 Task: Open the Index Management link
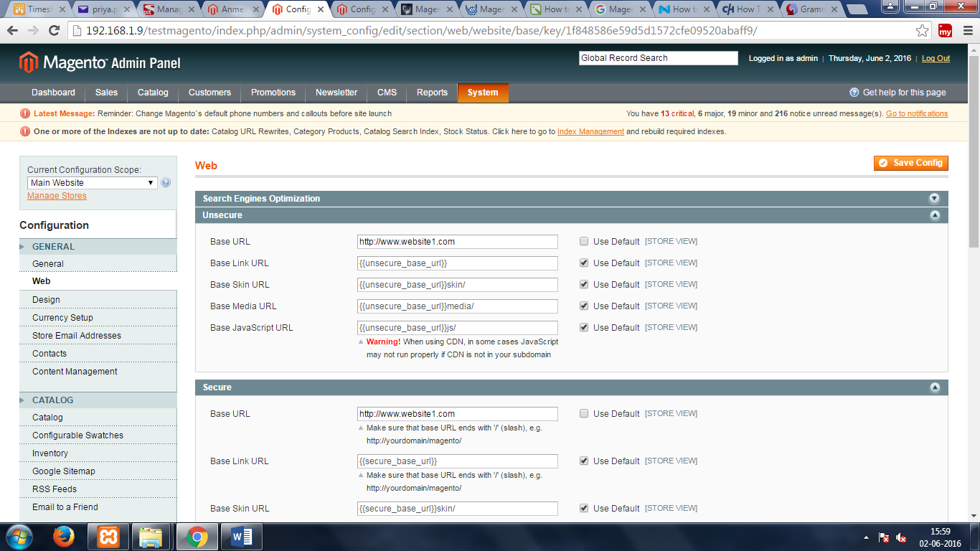pyautogui.click(x=590, y=131)
